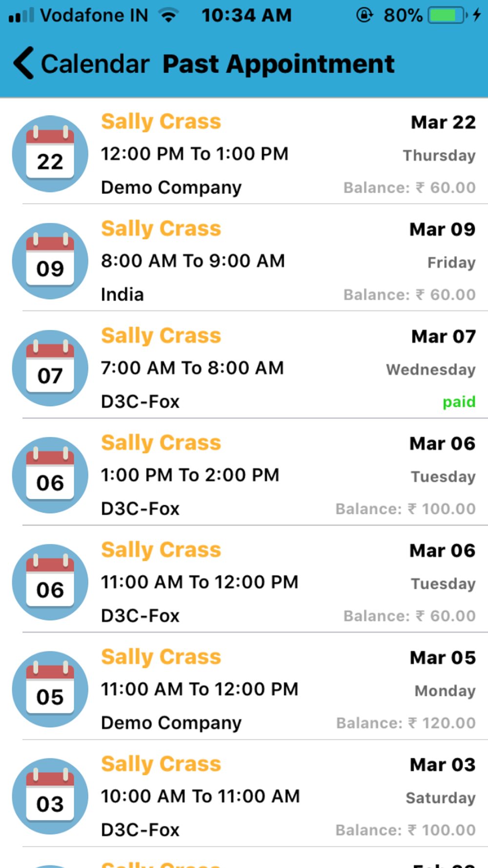
Task: Tap the calendar icon showing 03
Action: click(50, 796)
